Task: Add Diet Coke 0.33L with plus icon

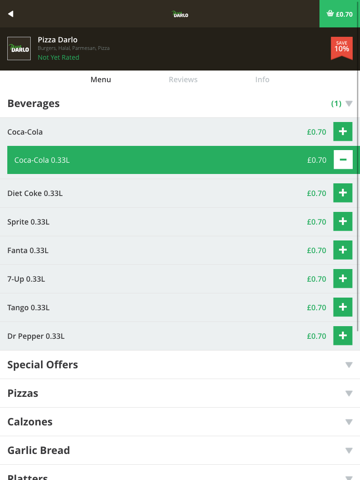Action: 343,193
